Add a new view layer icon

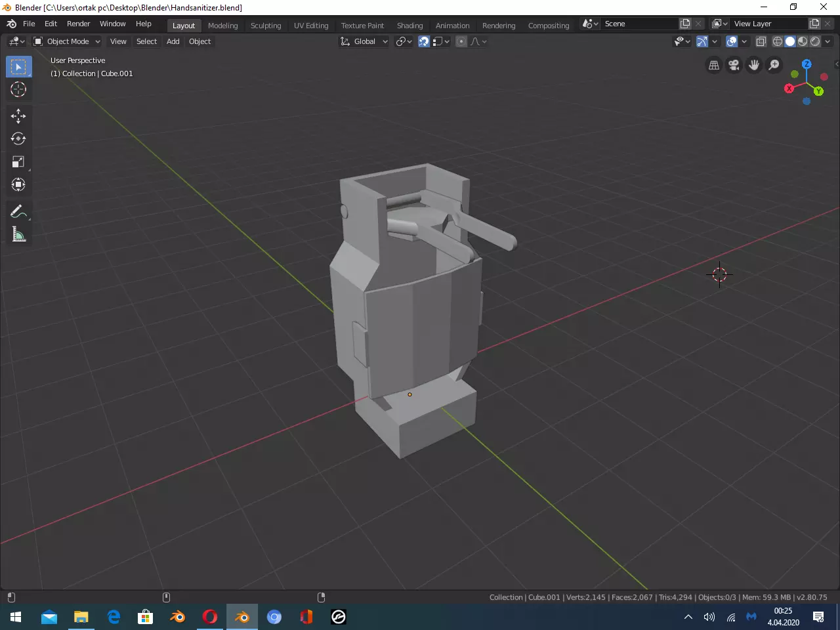pyautogui.click(x=814, y=24)
